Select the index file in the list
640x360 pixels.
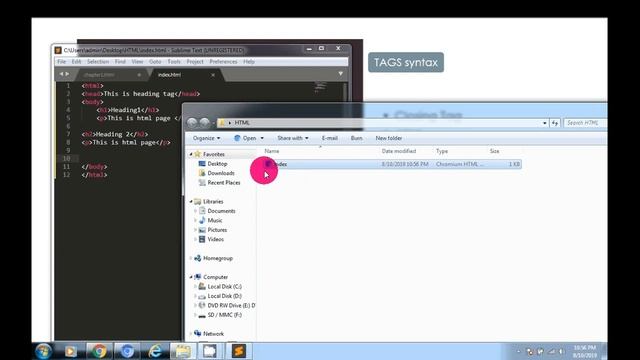pyautogui.click(x=392, y=164)
